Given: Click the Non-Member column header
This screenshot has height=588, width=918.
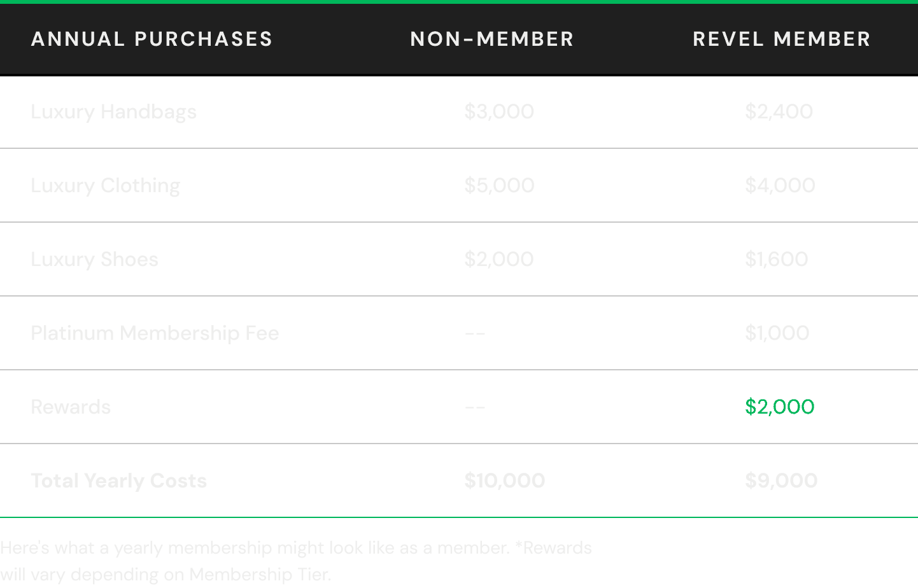Looking at the screenshot, I should point(492,39).
